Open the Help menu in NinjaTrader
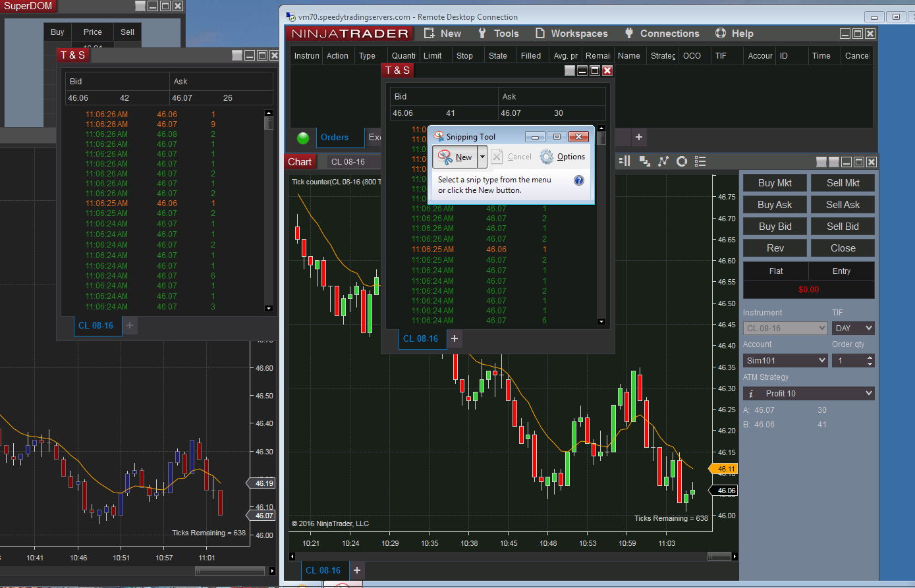 click(x=734, y=34)
